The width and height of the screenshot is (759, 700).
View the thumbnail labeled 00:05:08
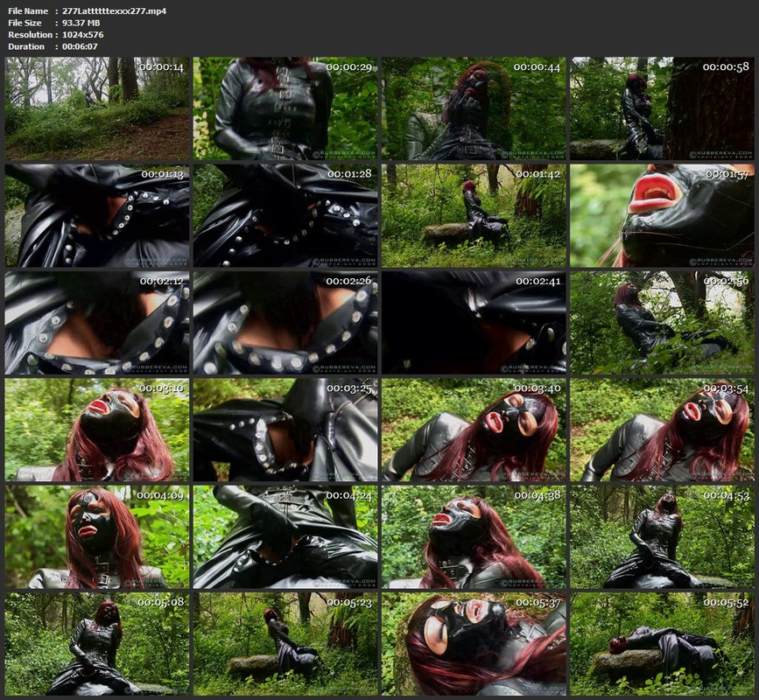[97, 644]
